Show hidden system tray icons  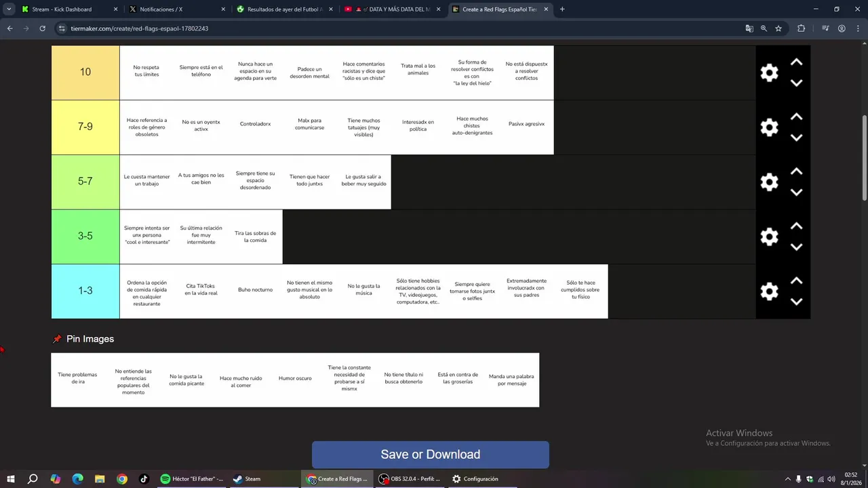787,479
